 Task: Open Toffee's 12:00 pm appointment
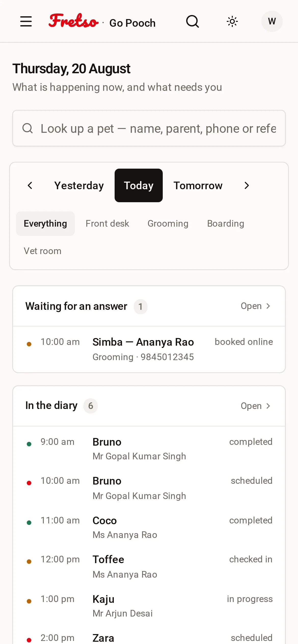tap(149, 567)
